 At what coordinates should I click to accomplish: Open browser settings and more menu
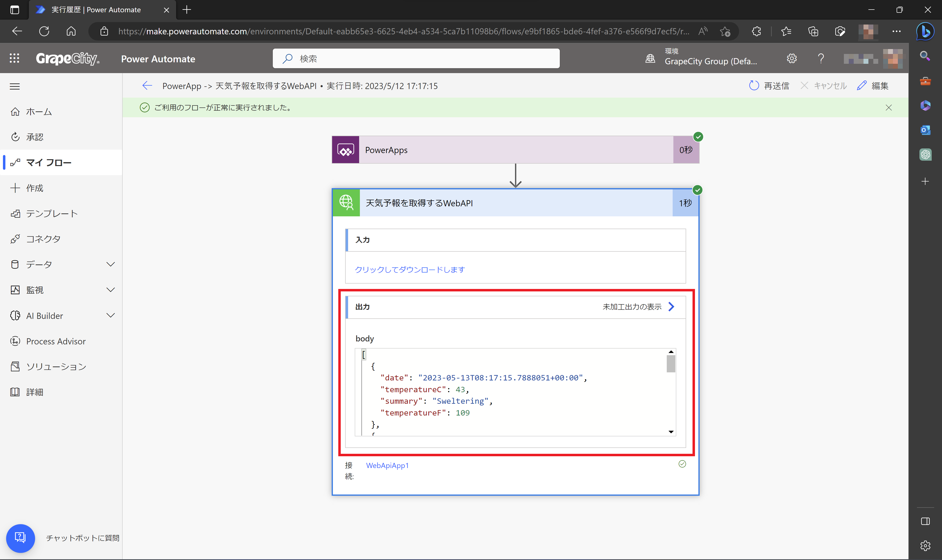click(x=897, y=31)
